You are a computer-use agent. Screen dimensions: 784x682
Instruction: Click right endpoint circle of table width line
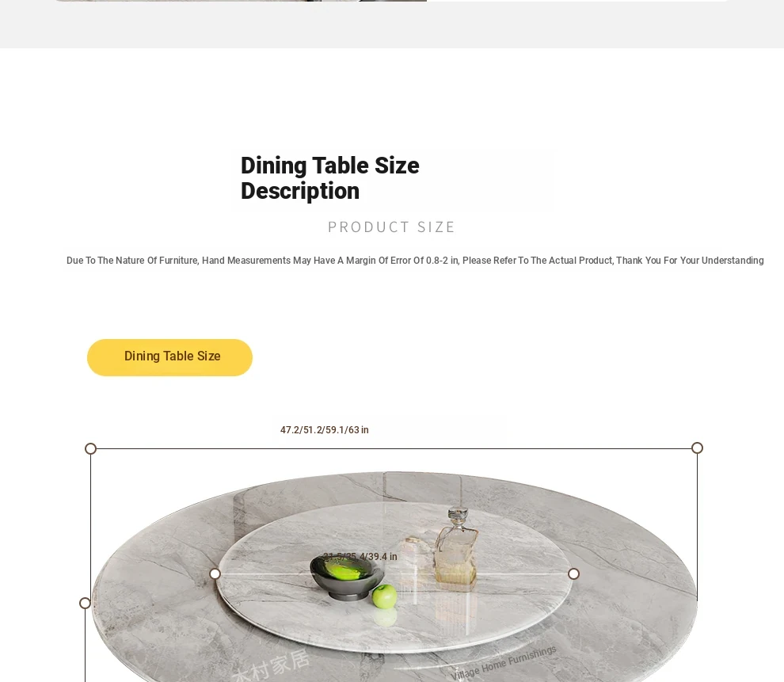[x=697, y=448]
